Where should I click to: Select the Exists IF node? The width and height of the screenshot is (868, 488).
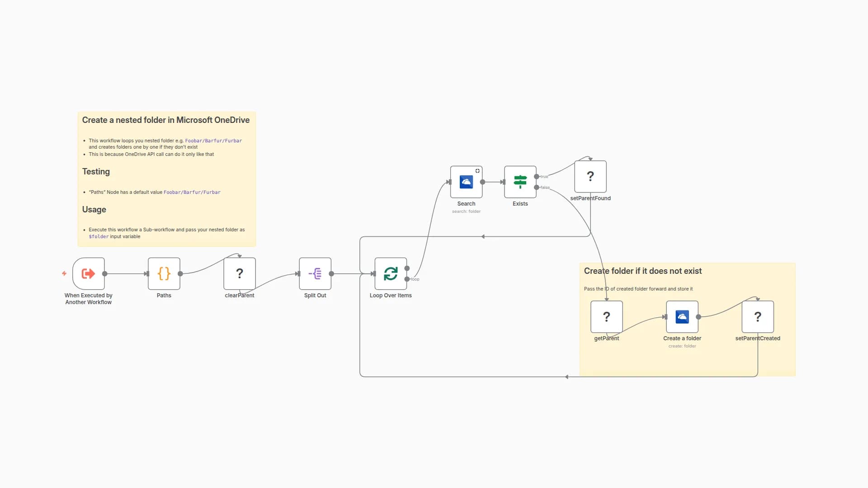pos(520,182)
